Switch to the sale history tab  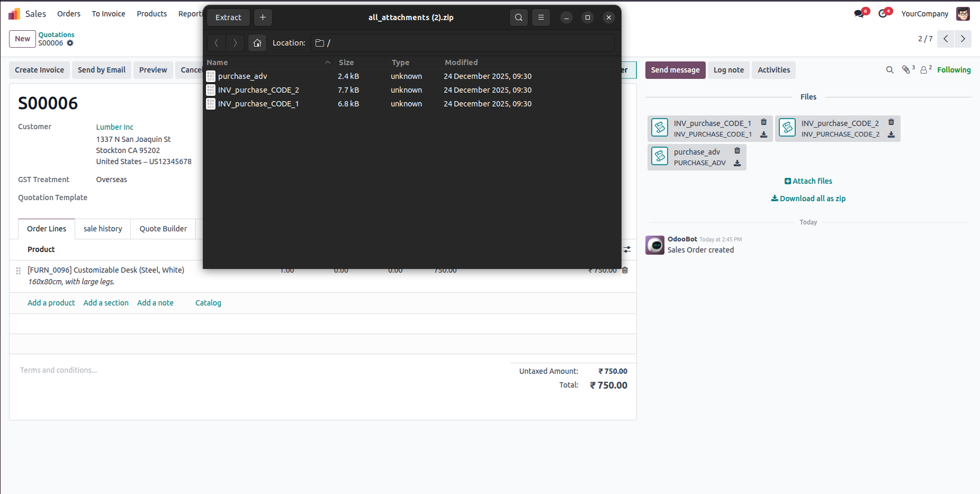(x=103, y=229)
